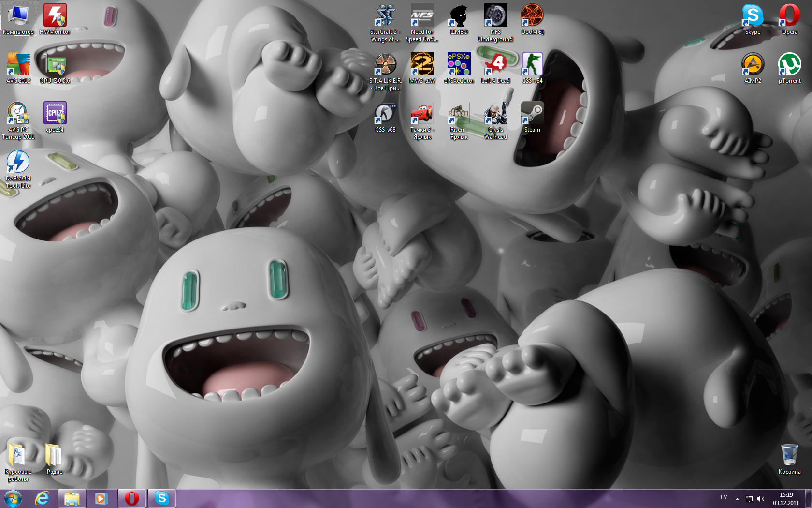
Task: Select the Doom 3 desktop icon
Action: tap(532, 19)
